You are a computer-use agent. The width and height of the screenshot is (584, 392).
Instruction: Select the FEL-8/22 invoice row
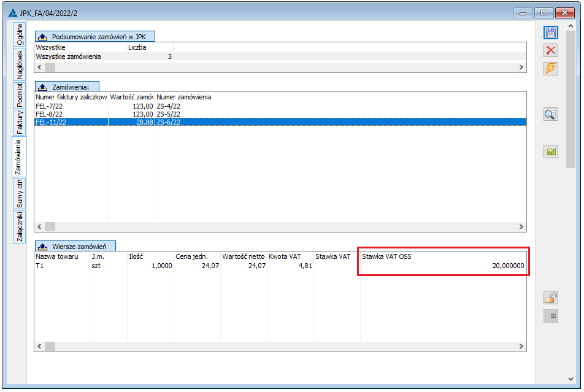coord(280,114)
